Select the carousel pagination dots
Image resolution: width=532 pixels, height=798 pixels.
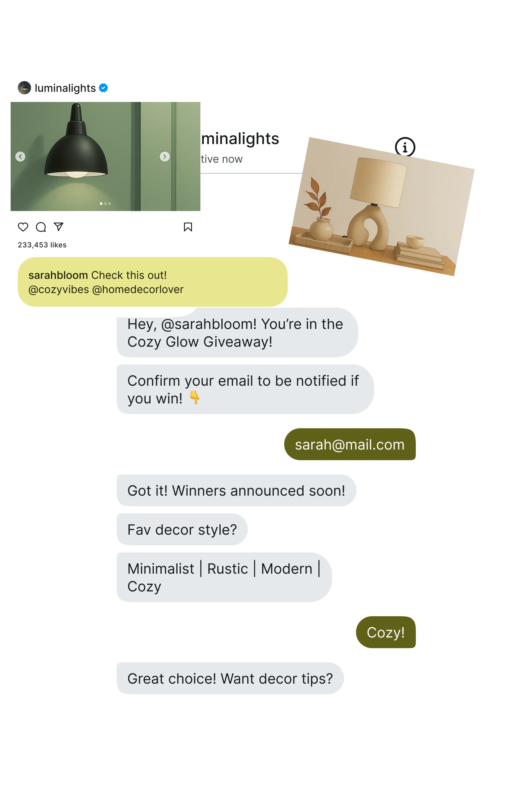(x=106, y=203)
